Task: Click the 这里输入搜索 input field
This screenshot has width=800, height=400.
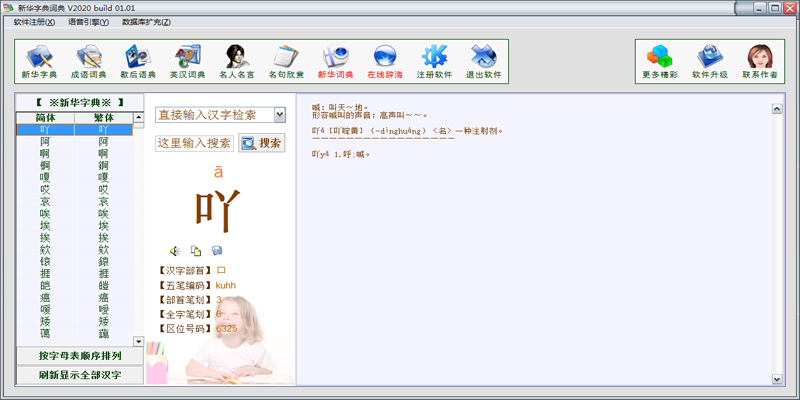Action: click(x=194, y=143)
